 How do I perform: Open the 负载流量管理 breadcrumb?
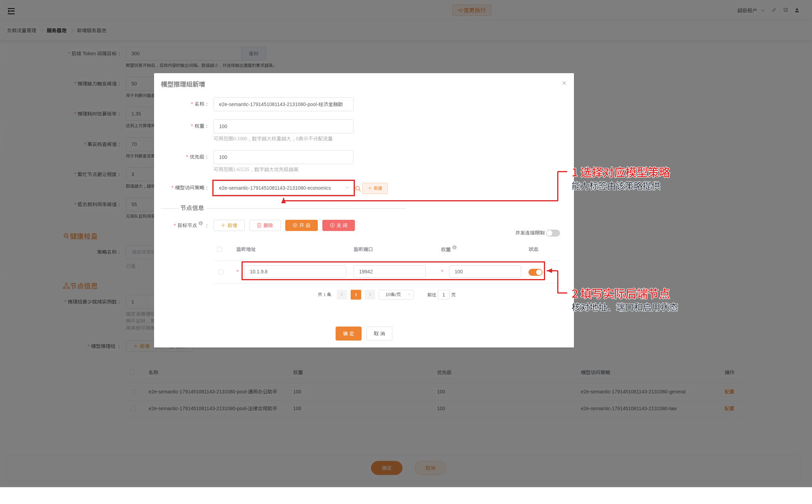tap(22, 30)
